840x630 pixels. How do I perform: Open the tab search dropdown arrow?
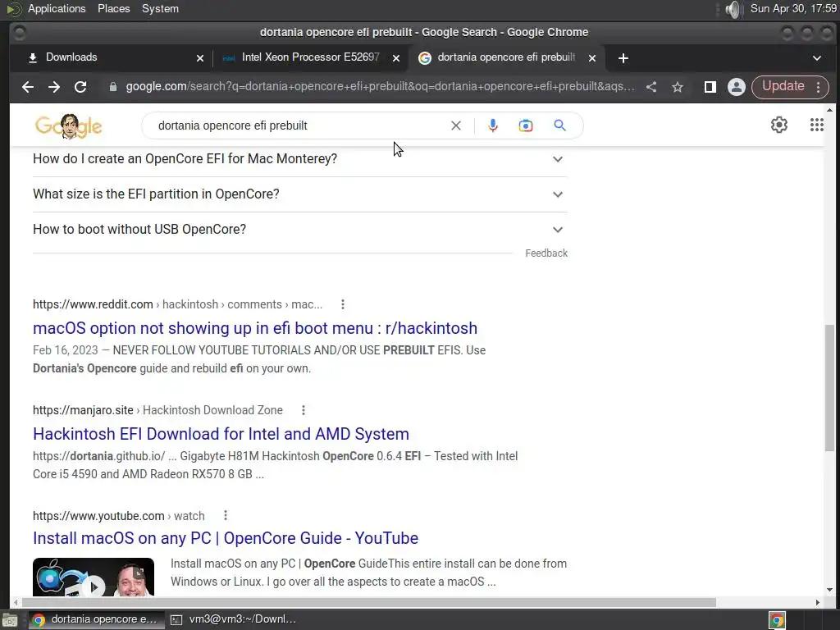(816, 58)
